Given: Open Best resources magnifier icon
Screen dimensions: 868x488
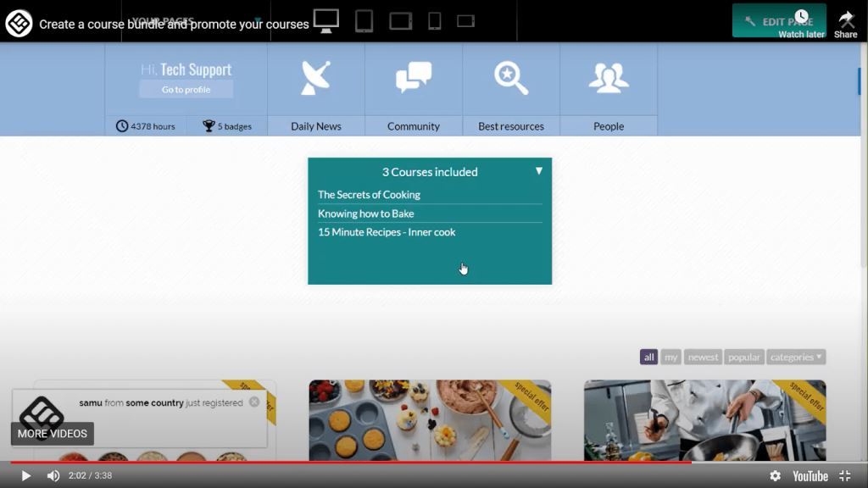Looking at the screenshot, I should [511, 78].
